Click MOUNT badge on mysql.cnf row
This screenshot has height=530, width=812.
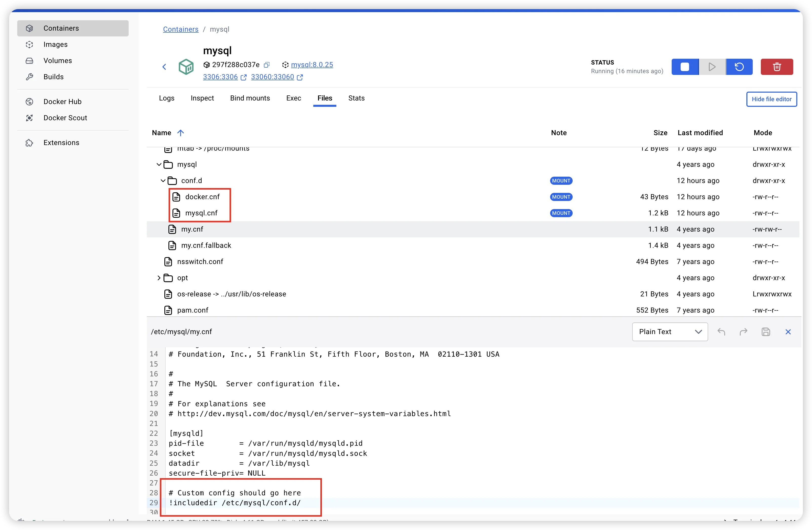click(x=561, y=213)
